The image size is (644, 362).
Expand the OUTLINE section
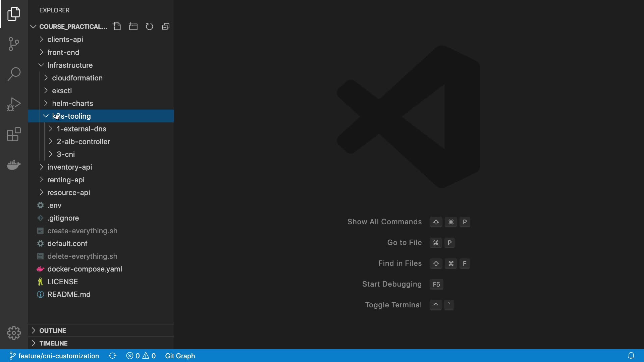tap(53, 330)
